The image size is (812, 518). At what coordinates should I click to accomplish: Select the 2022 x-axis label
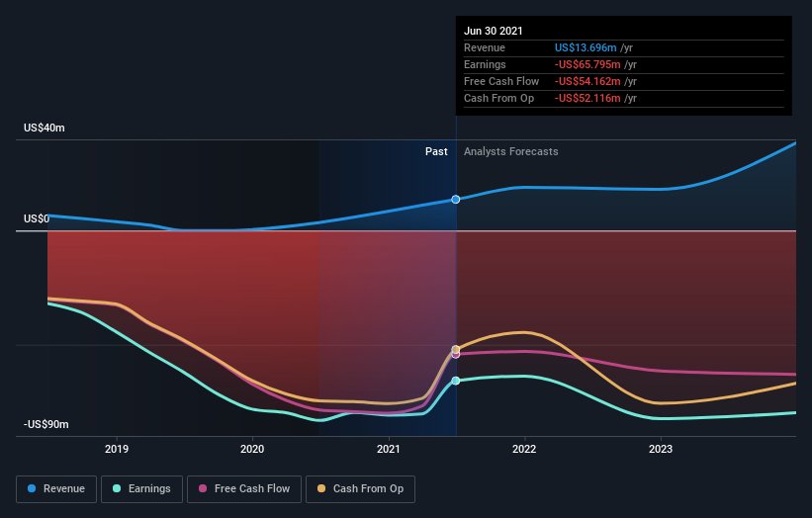[x=524, y=449]
